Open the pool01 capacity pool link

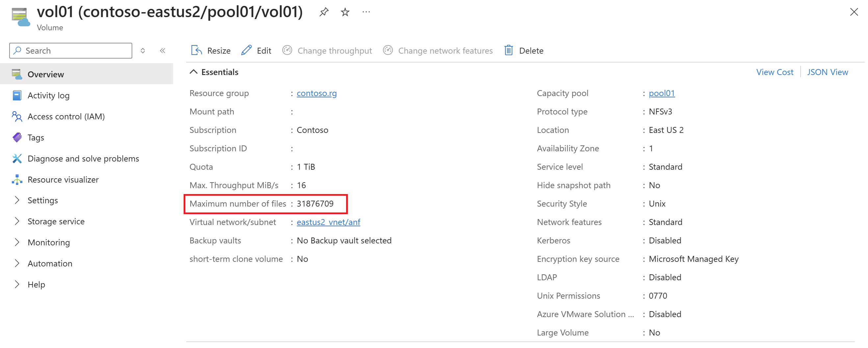[661, 93]
